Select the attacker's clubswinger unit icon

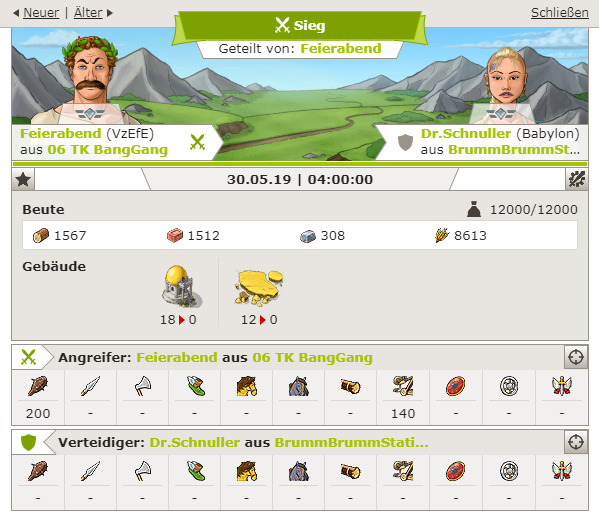click(x=38, y=386)
